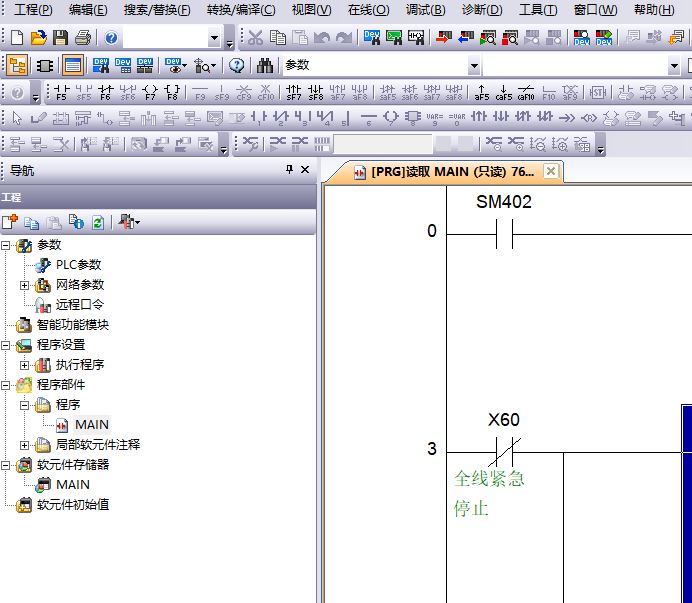This screenshot has height=603, width=692.
Task: Click the save project floppy disk icon
Action: tap(60, 38)
